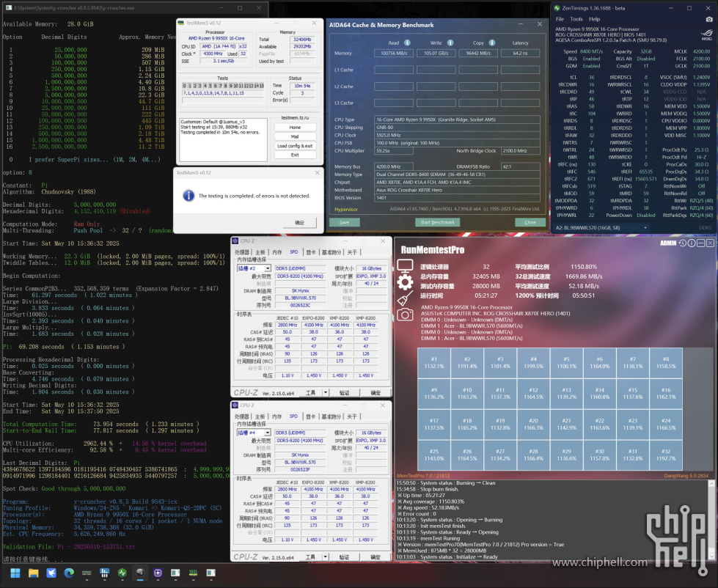Image resolution: width=718 pixels, height=588 pixels.
Task: Click the 确定 button in lower CPU-Z
Action: (376, 557)
